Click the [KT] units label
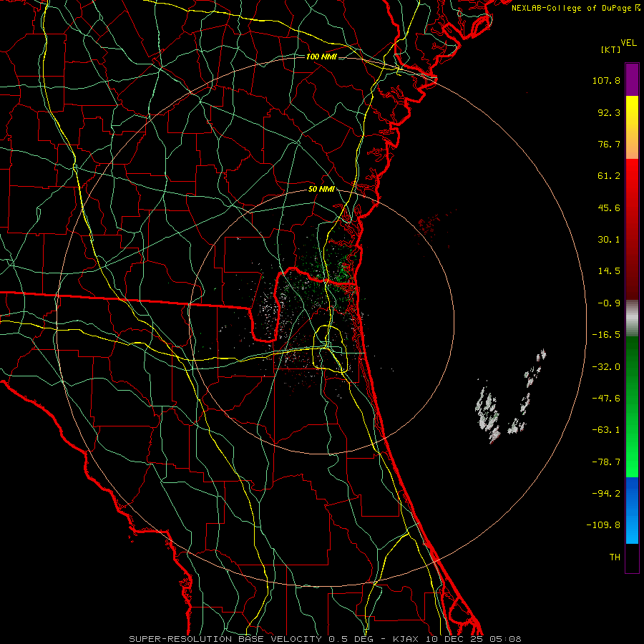 (611, 49)
